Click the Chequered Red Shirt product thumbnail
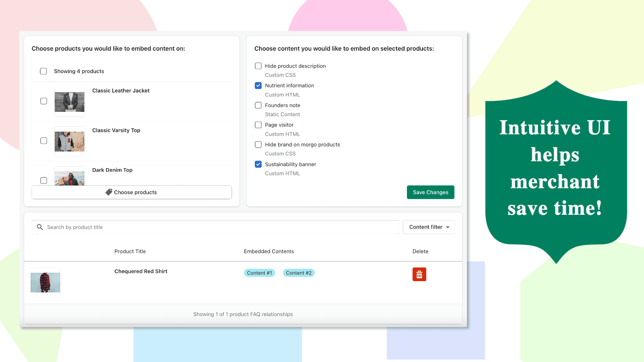The width and height of the screenshot is (644, 362). pyautogui.click(x=45, y=282)
